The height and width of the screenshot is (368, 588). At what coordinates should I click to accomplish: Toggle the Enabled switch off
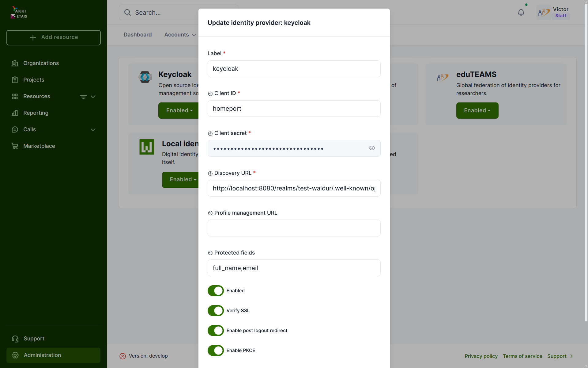(216, 291)
